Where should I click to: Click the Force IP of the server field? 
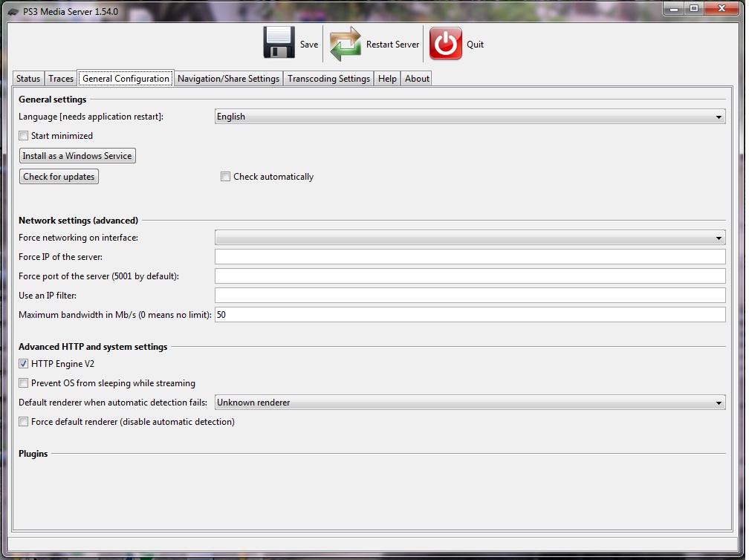click(470, 257)
